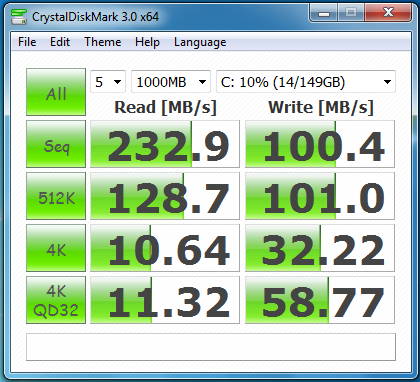Click the empty comment field at bottom
The height and width of the screenshot is (382, 420).
tap(211, 347)
